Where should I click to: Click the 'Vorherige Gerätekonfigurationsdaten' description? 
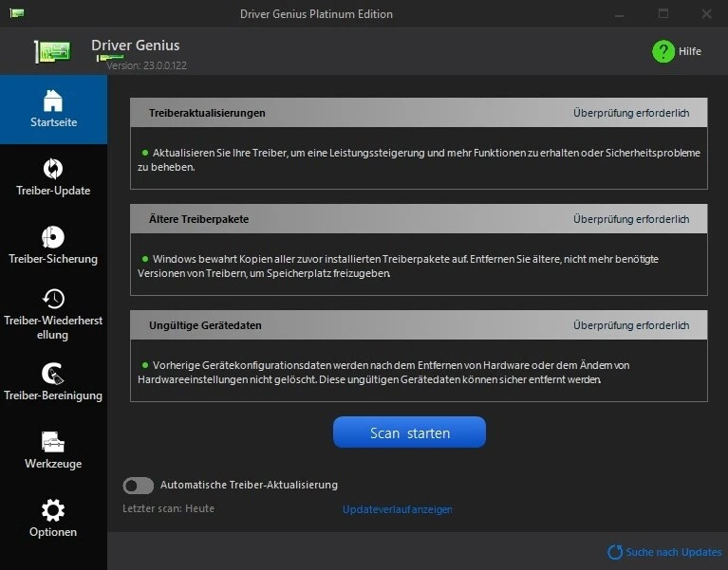tap(383, 373)
